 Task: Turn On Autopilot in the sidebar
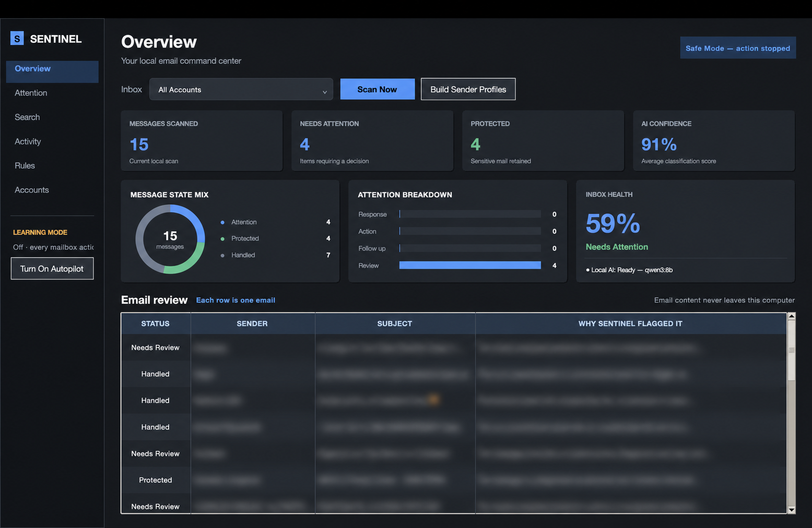pos(52,269)
